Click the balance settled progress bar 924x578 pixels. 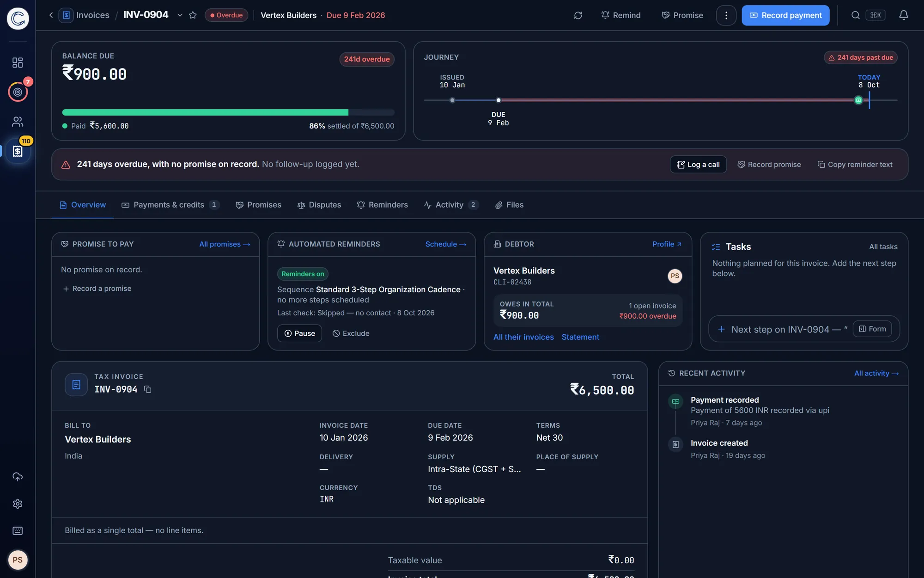click(x=228, y=112)
